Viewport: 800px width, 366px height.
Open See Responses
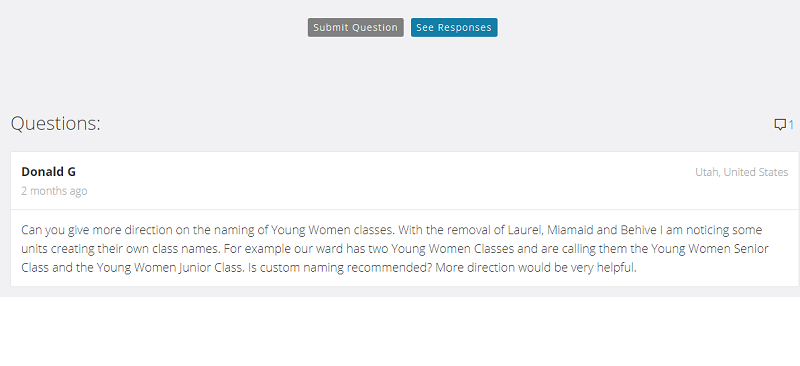(x=454, y=28)
